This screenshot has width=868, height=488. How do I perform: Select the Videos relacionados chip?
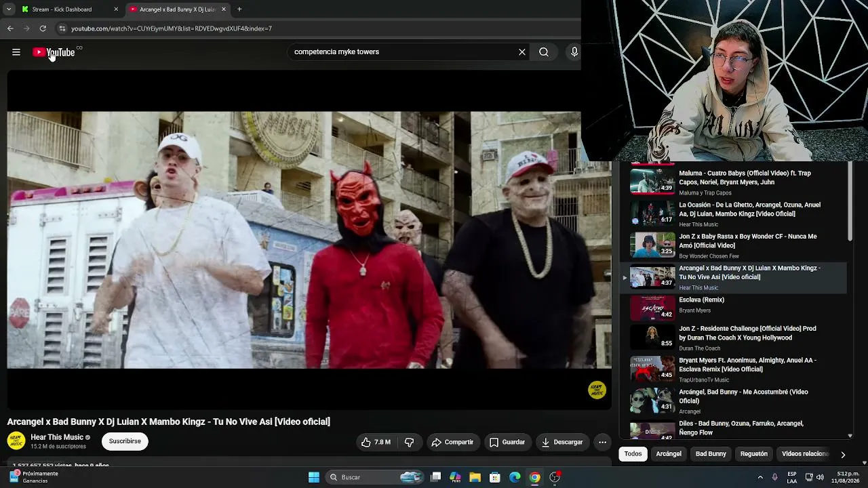(805, 454)
